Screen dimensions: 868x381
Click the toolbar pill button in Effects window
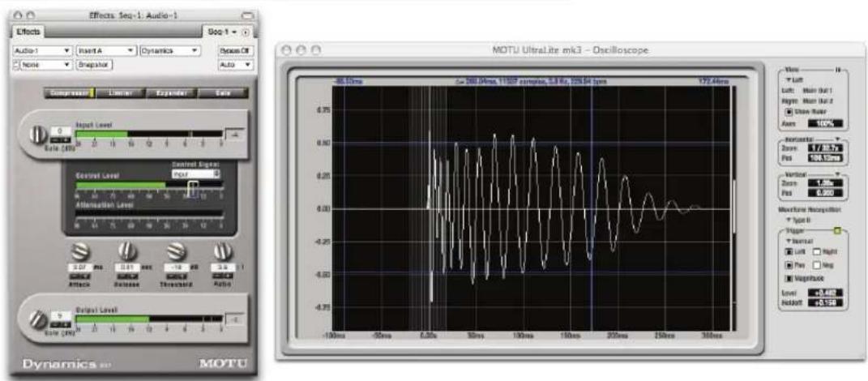[x=247, y=17]
